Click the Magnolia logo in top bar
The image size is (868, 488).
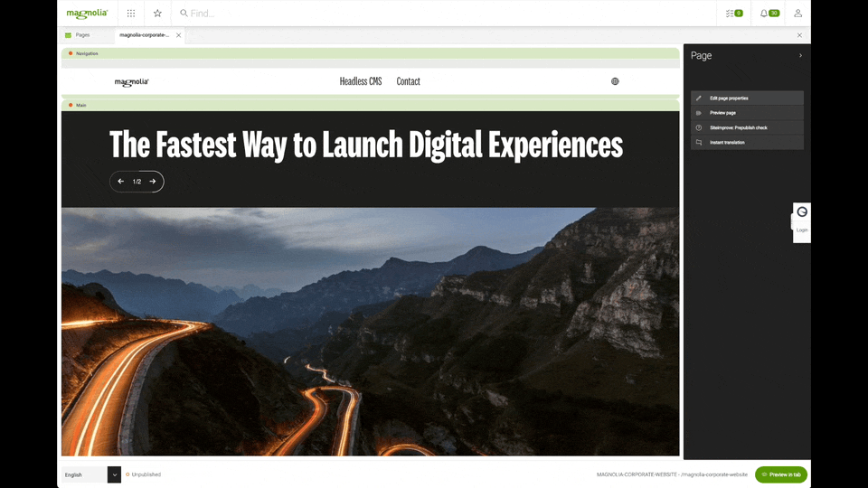point(87,14)
